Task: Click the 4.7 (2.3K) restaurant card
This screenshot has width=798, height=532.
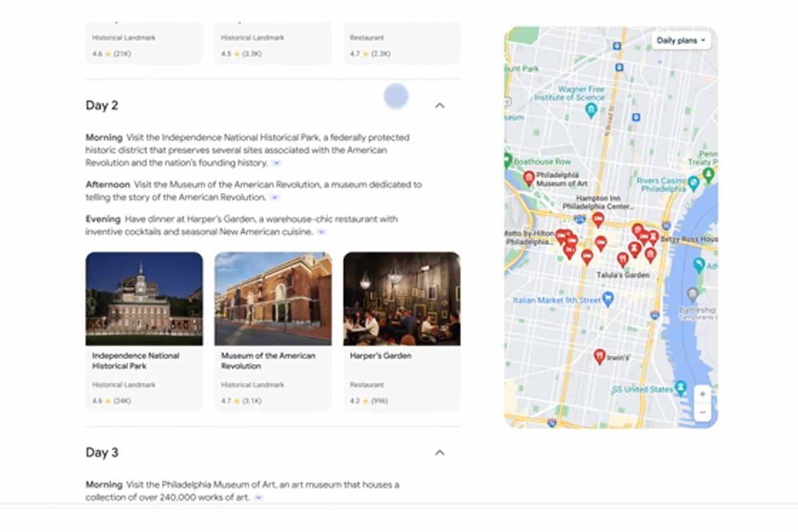Action: point(370,54)
